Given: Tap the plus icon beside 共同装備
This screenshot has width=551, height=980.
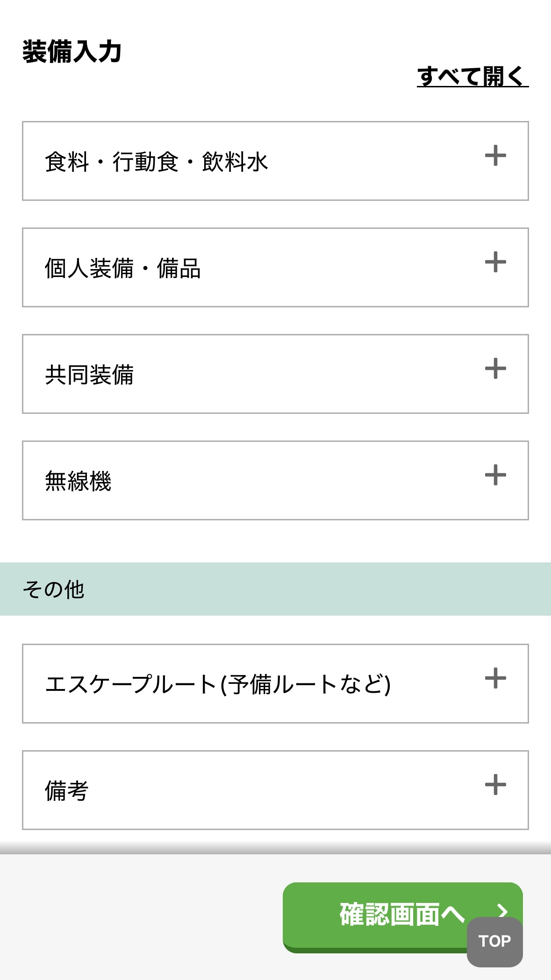Looking at the screenshot, I should pyautogui.click(x=495, y=369).
